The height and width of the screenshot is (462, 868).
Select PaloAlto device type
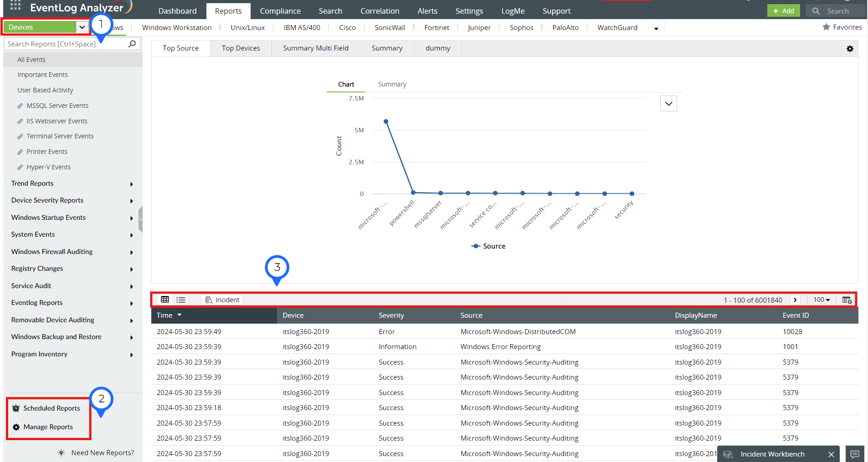click(x=565, y=27)
